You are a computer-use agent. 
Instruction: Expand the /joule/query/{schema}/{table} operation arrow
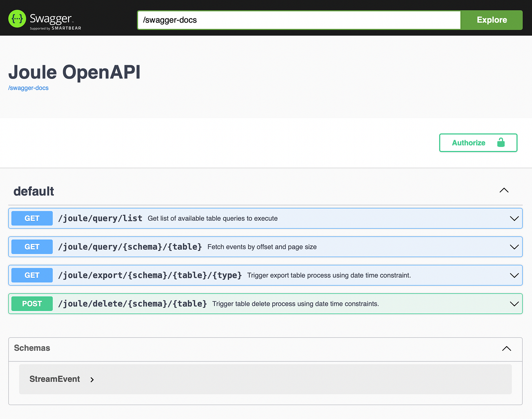[x=514, y=247]
